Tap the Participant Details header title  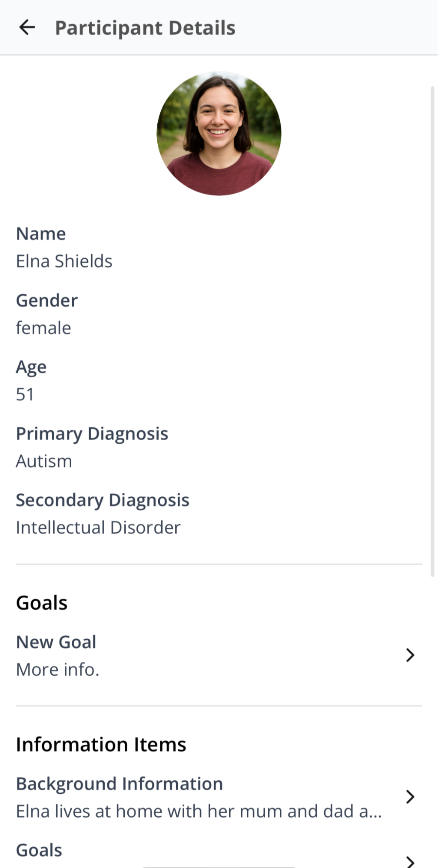coord(145,28)
